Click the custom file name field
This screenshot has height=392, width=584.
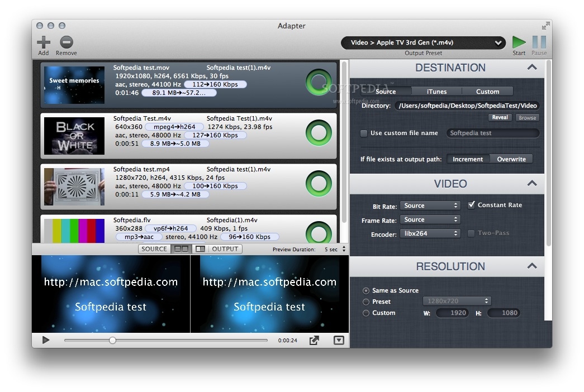[x=493, y=133]
